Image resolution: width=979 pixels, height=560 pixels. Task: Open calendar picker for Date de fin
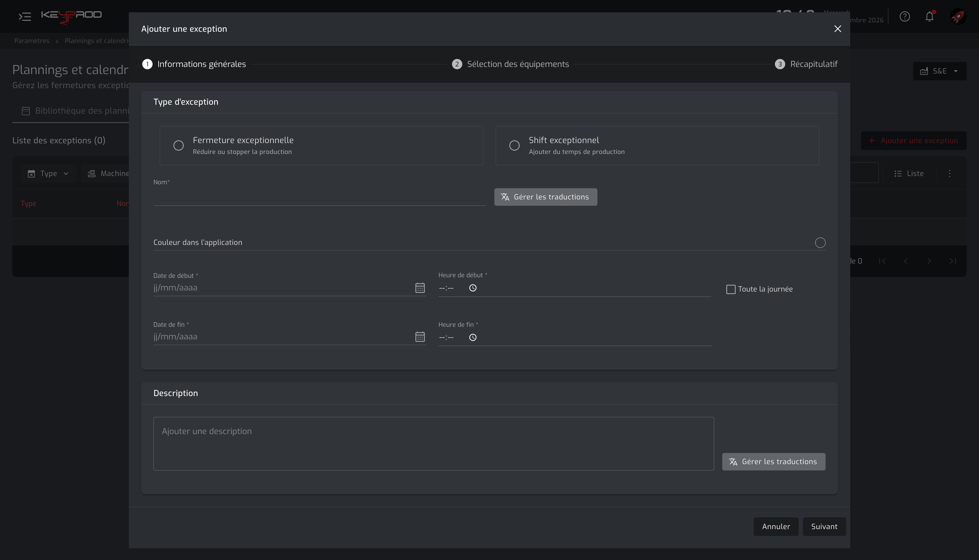coord(420,337)
